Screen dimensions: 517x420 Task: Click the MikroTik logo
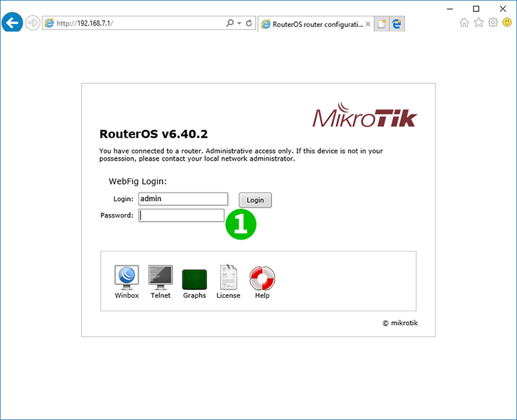(x=365, y=115)
